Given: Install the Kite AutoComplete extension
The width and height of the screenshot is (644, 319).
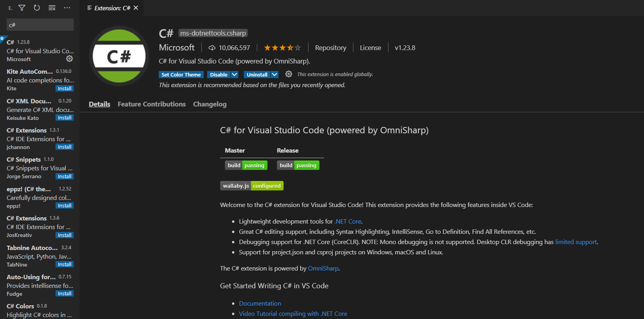Looking at the screenshot, I should (65, 89).
